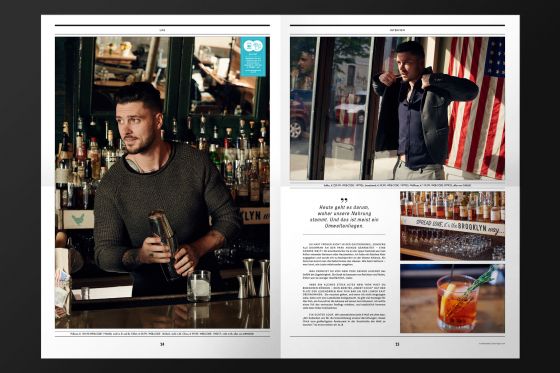Click the American flag in the top right photo

point(475,107)
